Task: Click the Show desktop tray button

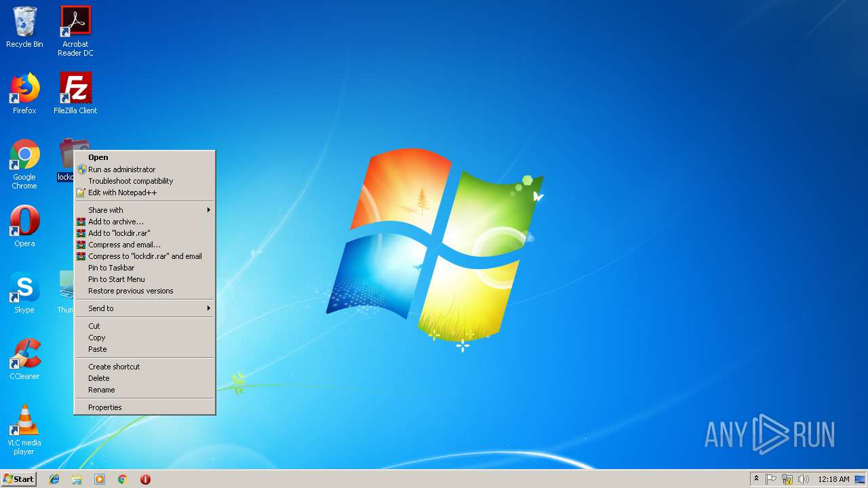Action: point(861,479)
